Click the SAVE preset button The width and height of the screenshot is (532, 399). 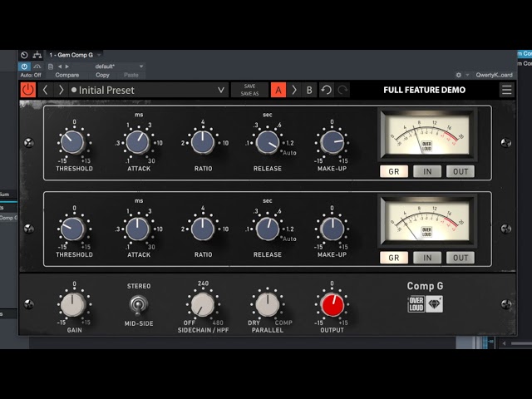(x=249, y=86)
